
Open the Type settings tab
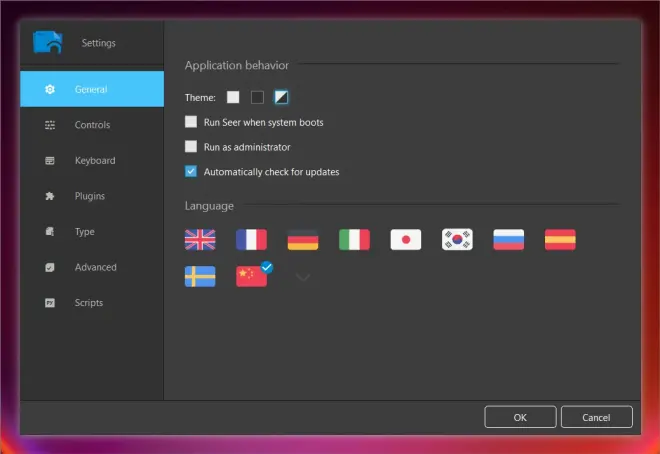(x=92, y=231)
